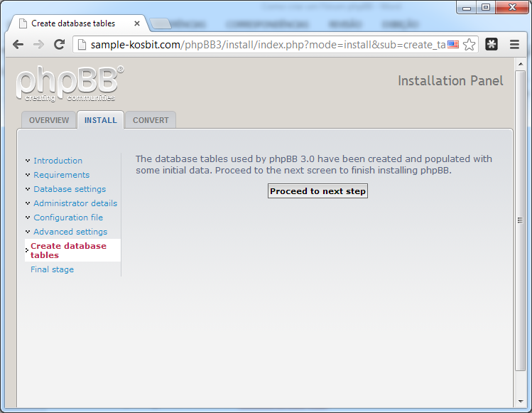Open the Requirements step link

coord(61,175)
